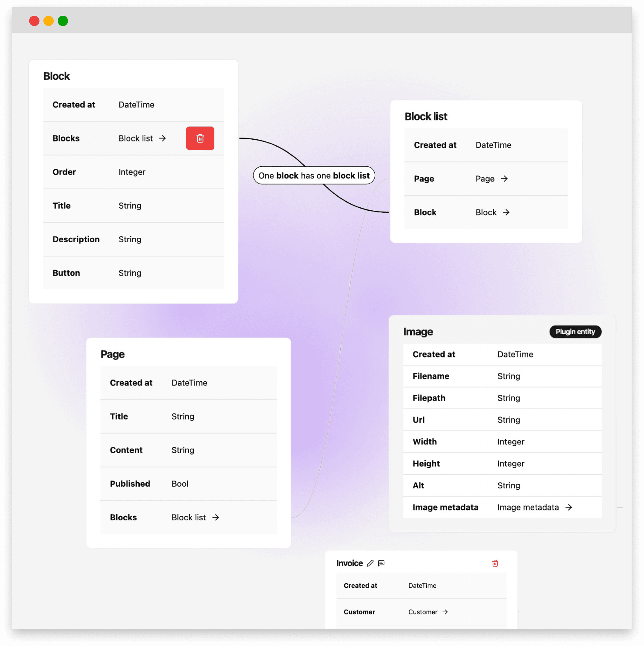Delete the Blocks field with red trash button

pyautogui.click(x=200, y=138)
